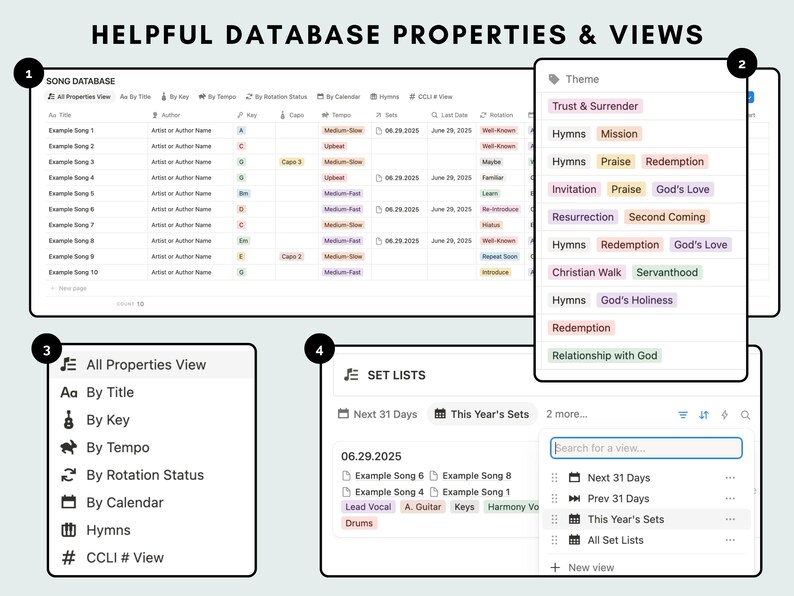794x596 pixels.
Task: Switch to By Key tab in Song Database
Action: pyautogui.click(x=175, y=97)
